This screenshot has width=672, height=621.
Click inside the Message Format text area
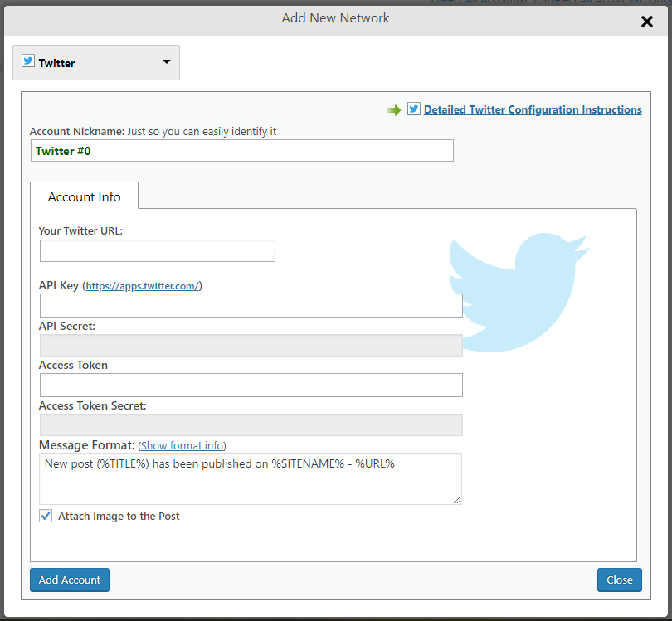[x=251, y=479]
